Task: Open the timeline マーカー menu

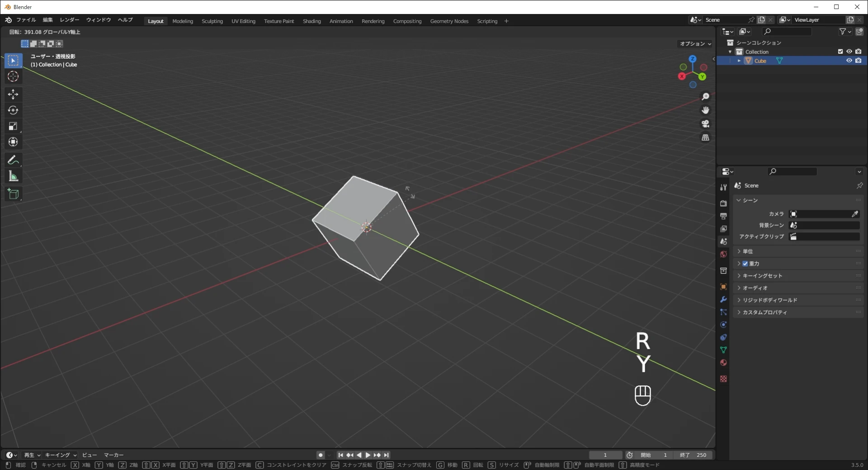Action: click(113, 455)
